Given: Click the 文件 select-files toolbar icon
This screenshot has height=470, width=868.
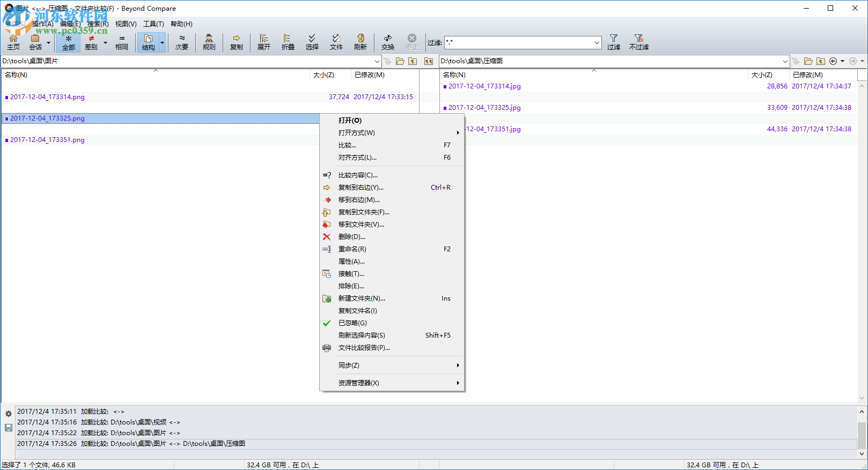Looking at the screenshot, I should 336,38.
